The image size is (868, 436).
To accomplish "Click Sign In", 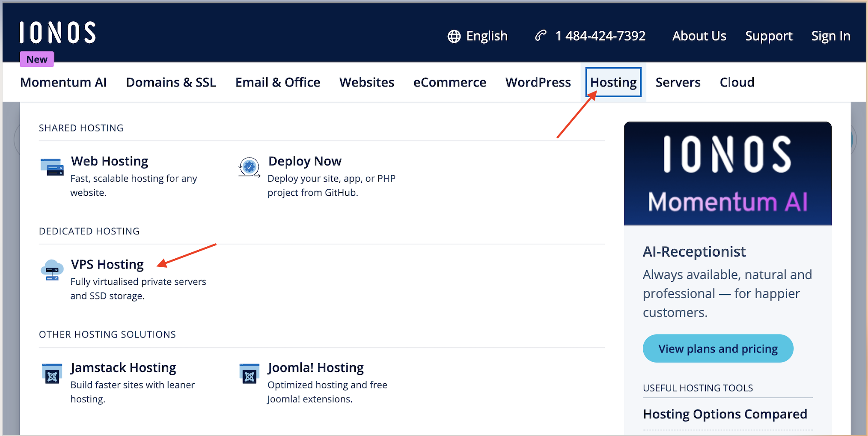I will pyautogui.click(x=831, y=36).
